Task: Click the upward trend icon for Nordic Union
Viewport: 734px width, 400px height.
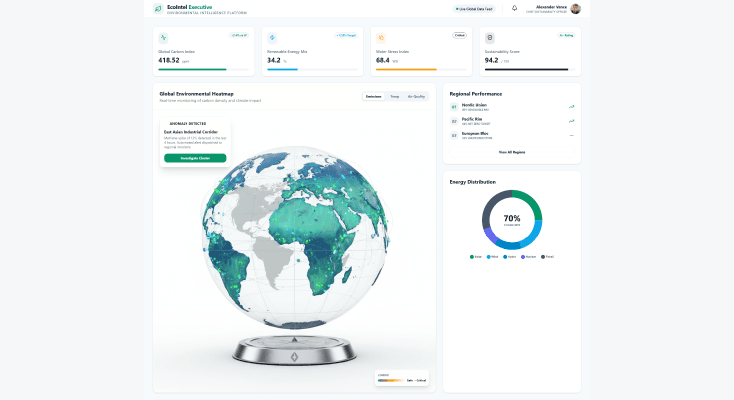Action: click(x=572, y=107)
